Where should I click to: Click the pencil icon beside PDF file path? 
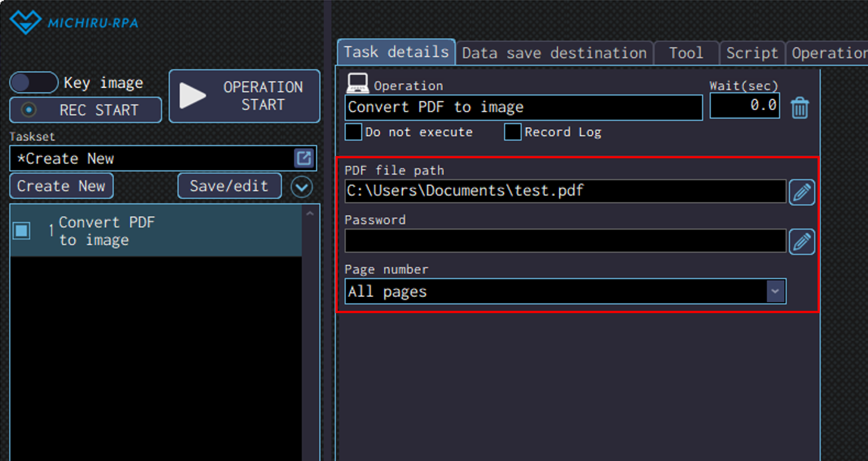click(801, 192)
